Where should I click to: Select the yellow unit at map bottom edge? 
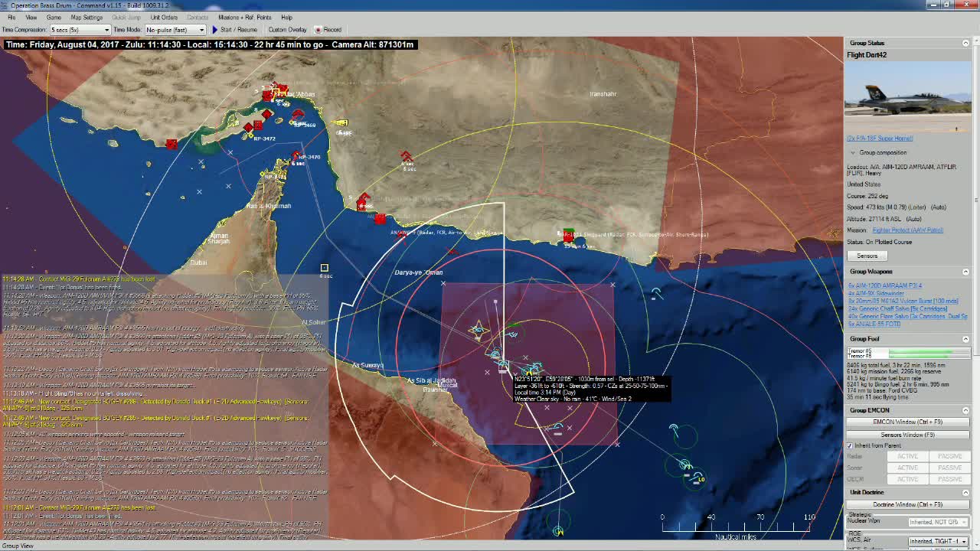point(558,530)
